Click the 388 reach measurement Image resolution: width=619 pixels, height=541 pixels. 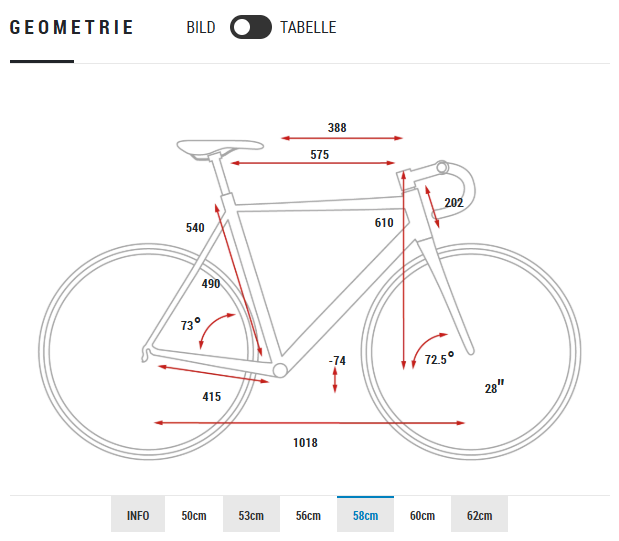pyautogui.click(x=338, y=128)
